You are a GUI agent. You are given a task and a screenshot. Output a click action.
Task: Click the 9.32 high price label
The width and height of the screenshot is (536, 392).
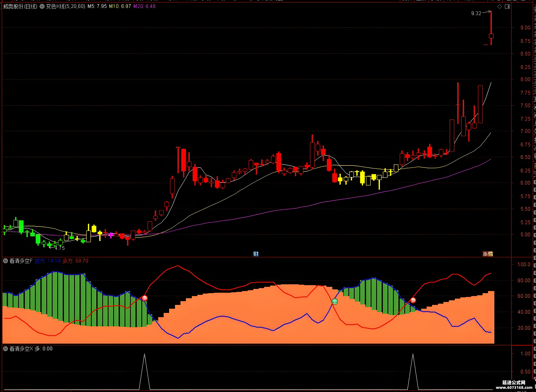476,13
